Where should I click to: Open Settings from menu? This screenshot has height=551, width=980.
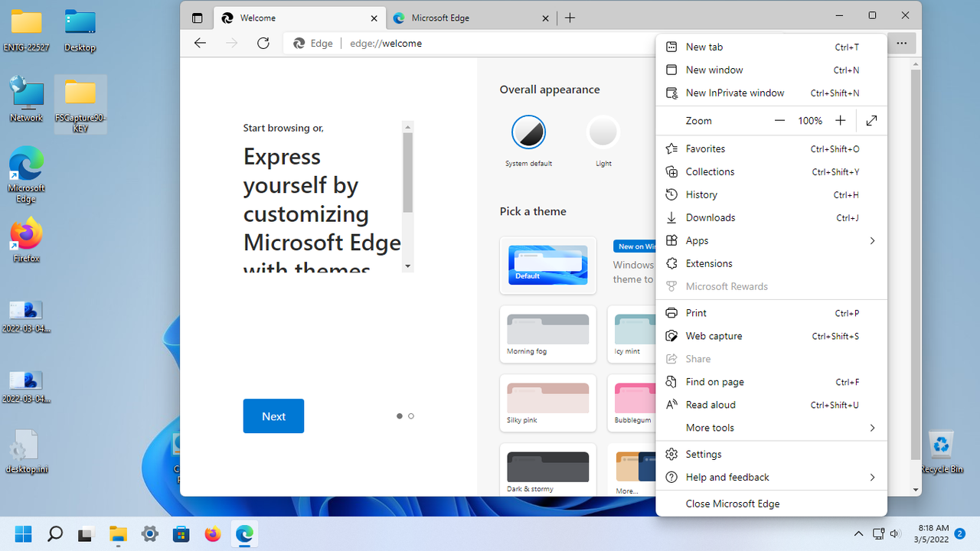(x=772, y=454)
